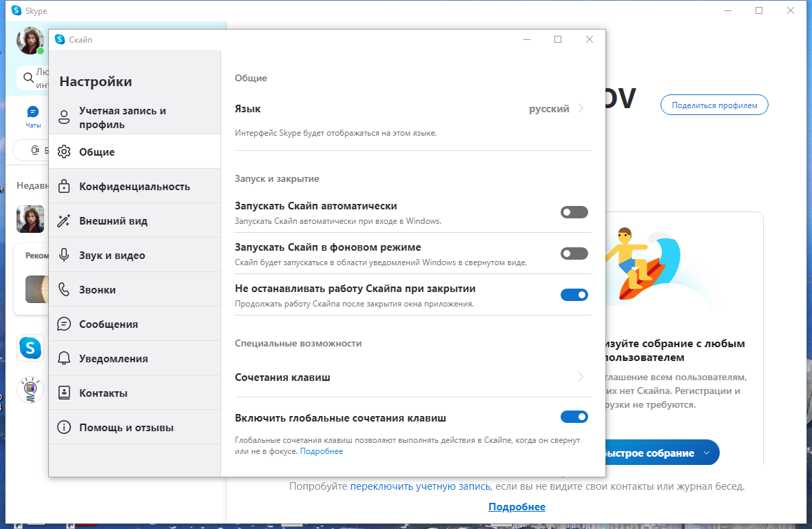The height and width of the screenshot is (529, 812).
Task: Click the Помощь и отзывы info icon
Action: (63, 427)
